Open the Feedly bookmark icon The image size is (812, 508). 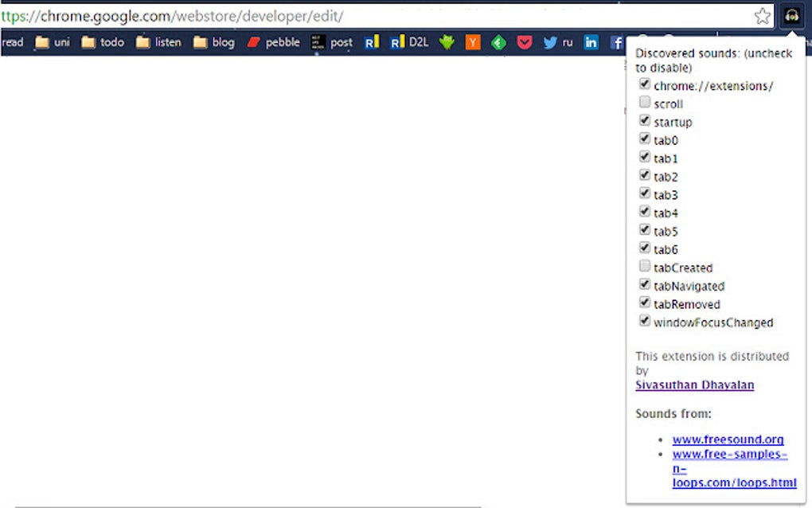pos(498,42)
